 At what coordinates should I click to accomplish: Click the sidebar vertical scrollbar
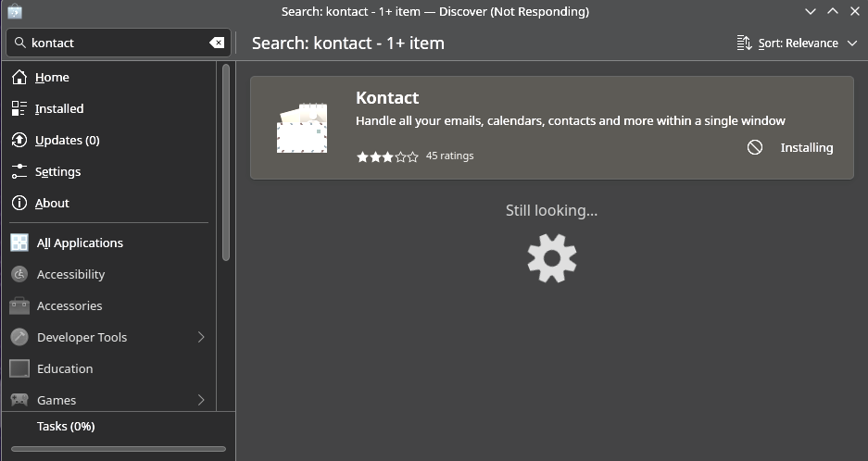(x=225, y=162)
